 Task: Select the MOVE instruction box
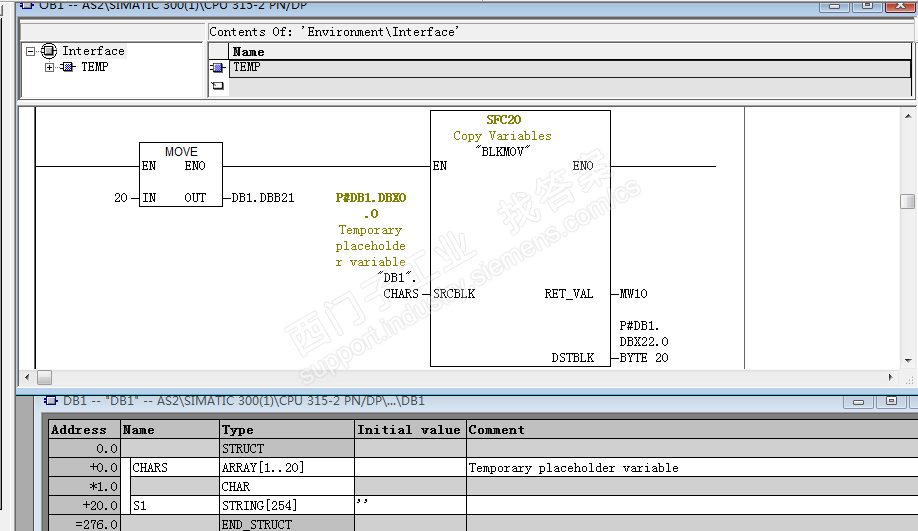[x=181, y=175]
